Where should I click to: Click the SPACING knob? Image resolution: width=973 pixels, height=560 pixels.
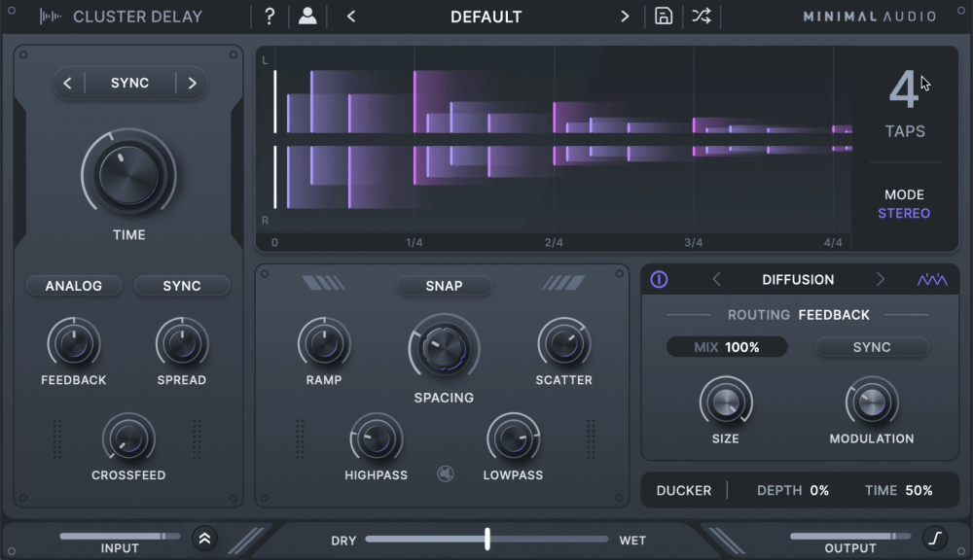[444, 348]
